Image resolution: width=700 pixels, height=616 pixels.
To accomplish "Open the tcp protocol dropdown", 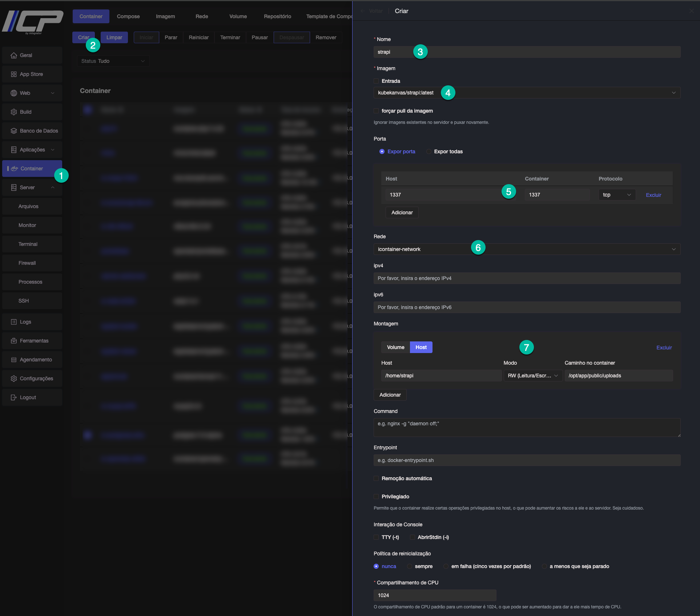I will (617, 195).
